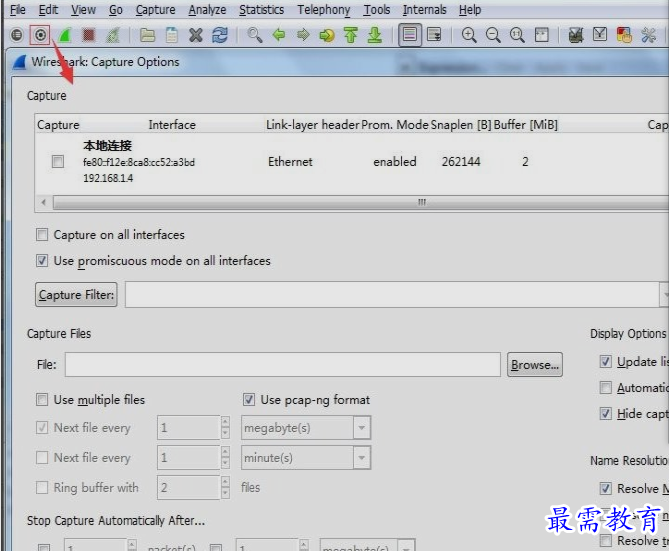The image size is (669, 551).
Task: Open the Analyze menu
Action: [x=207, y=9]
